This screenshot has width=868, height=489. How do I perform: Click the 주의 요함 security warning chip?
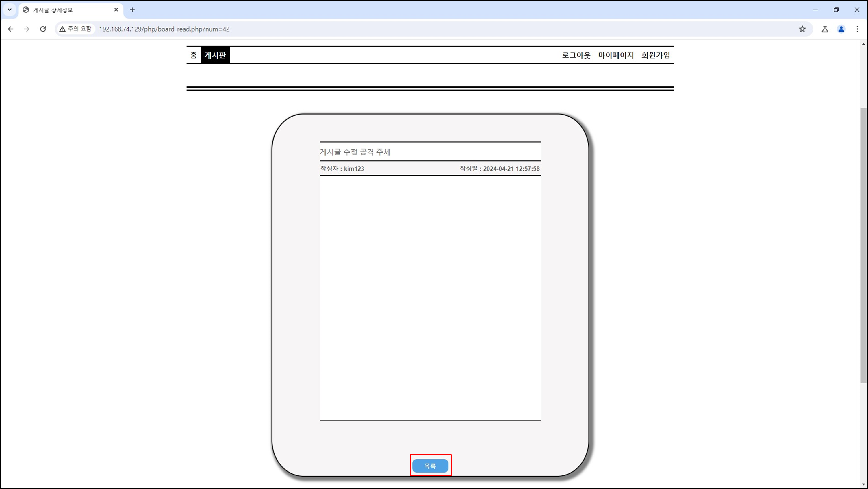coord(75,29)
